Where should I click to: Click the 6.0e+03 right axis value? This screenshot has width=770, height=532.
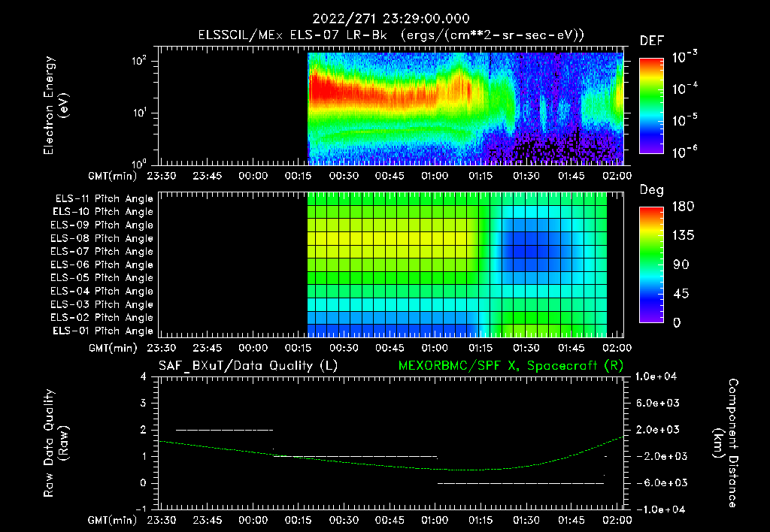click(x=658, y=403)
